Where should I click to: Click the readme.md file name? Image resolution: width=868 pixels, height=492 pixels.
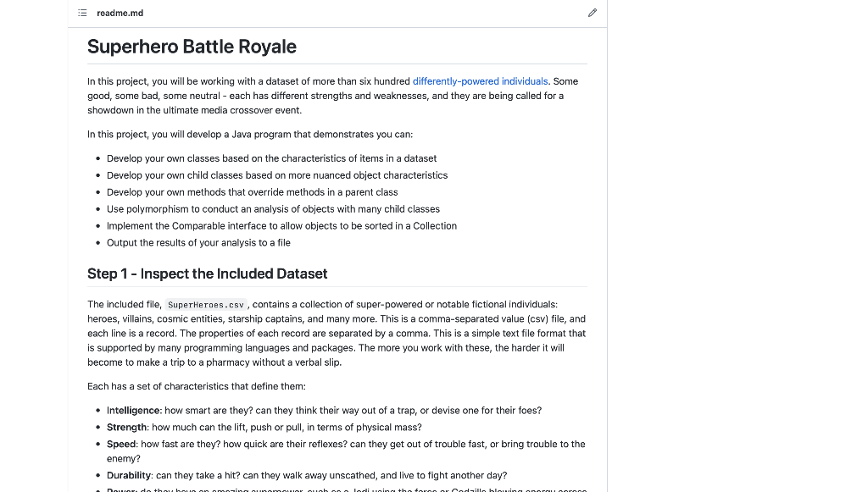120,13
